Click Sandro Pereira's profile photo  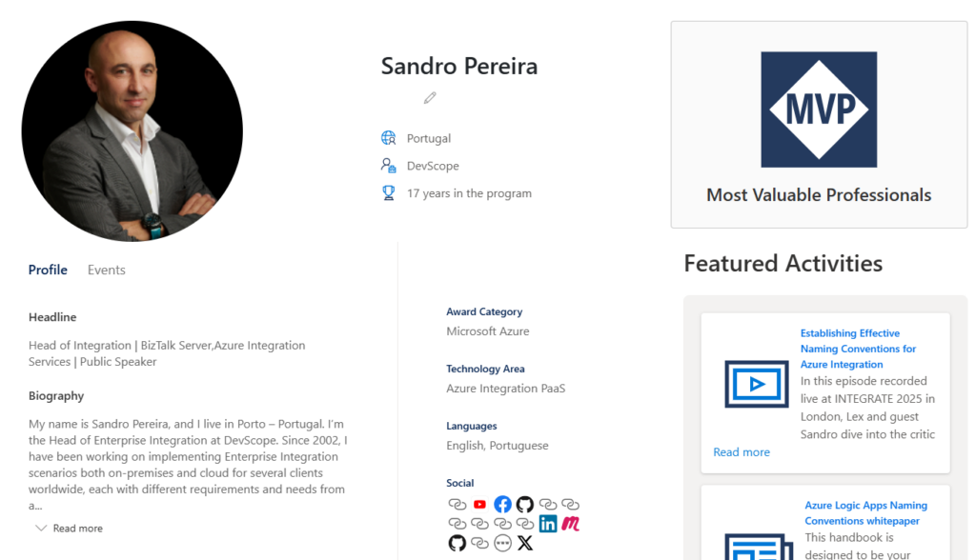(x=132, y=131)
